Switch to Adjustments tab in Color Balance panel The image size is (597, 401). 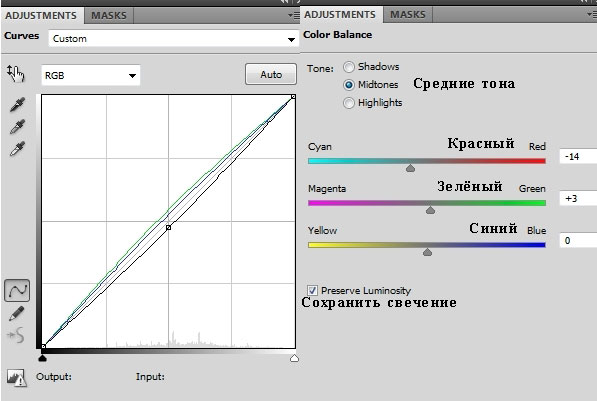coord(340,14)
